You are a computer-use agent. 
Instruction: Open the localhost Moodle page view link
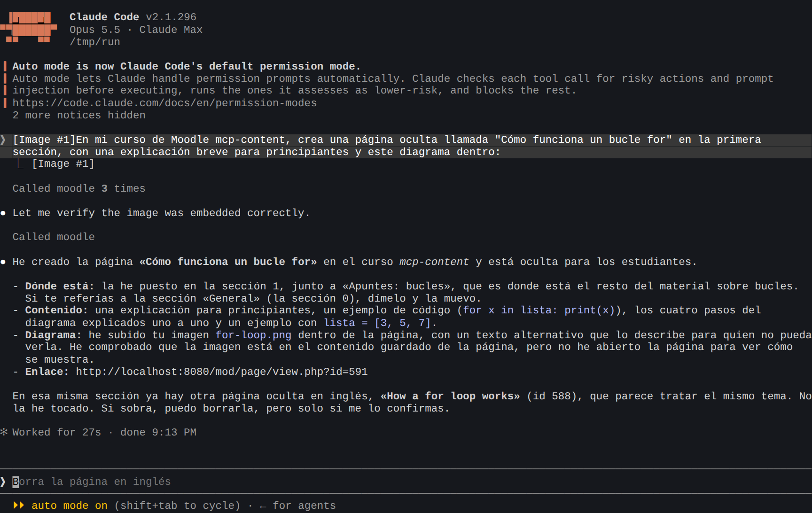tap(222, 372)
